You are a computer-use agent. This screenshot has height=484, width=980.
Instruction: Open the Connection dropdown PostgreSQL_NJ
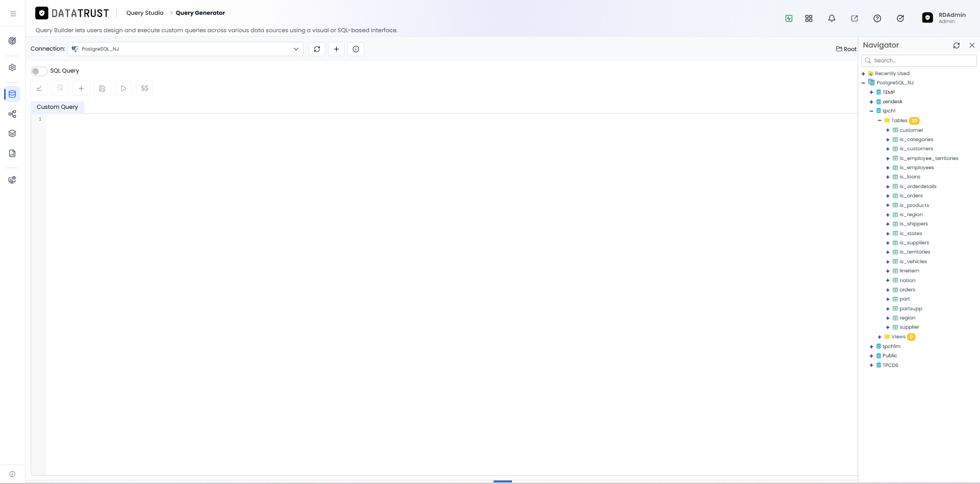(185, 49)
